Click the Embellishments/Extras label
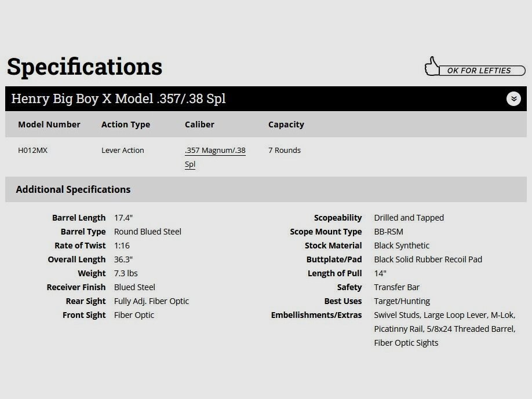Image resolution: width=532 pixels, height=399 pixels. click(316, 315)
